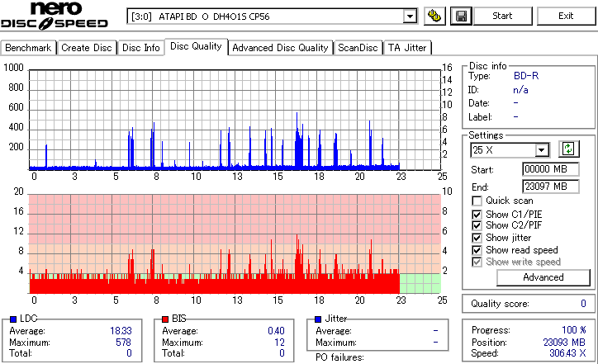The image size is (598, 364).
Task: Open the Advanced settings button
Action: (543, 277)
